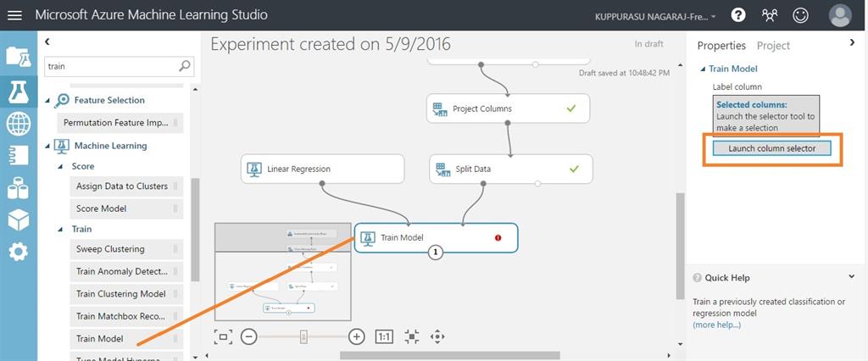The height and width of the screenshot is (361, 868).
Task: Collapse the Feature Selection category
Action: 47,101
